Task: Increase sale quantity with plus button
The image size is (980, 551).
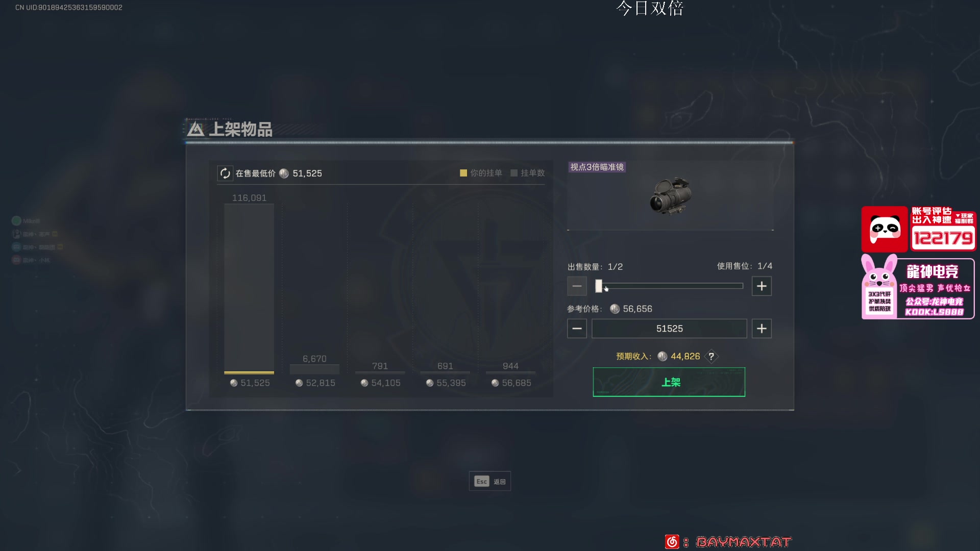Action: 762,286
